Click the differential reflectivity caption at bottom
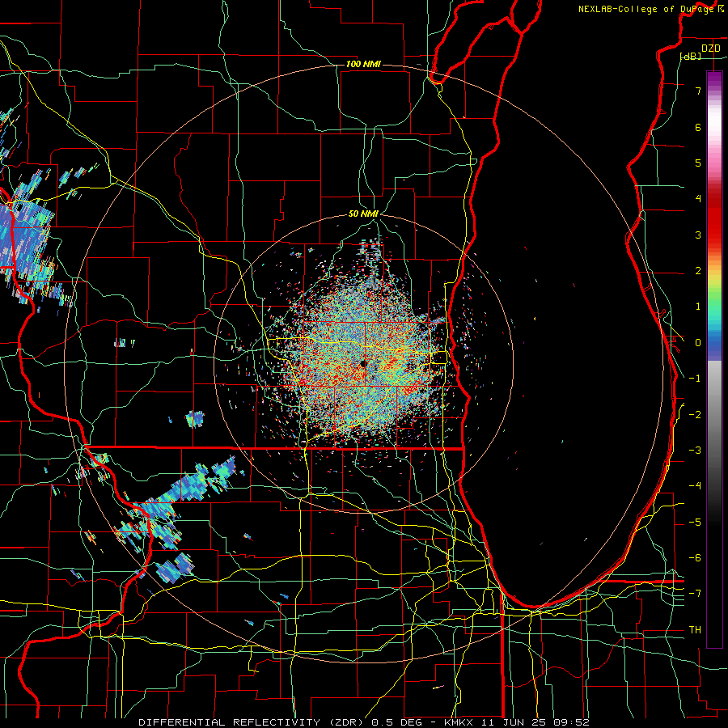This screenshot has width=728, height=728. [363, 722]
